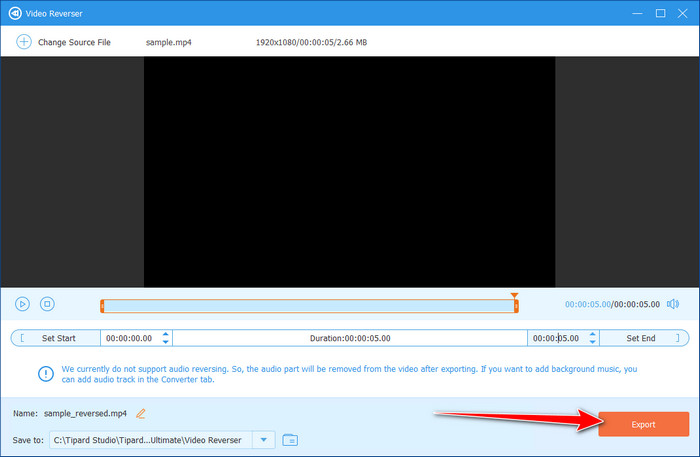Click the Stop playback button
700x457 pixels.
pyautogui.click(x=46, y=304)
